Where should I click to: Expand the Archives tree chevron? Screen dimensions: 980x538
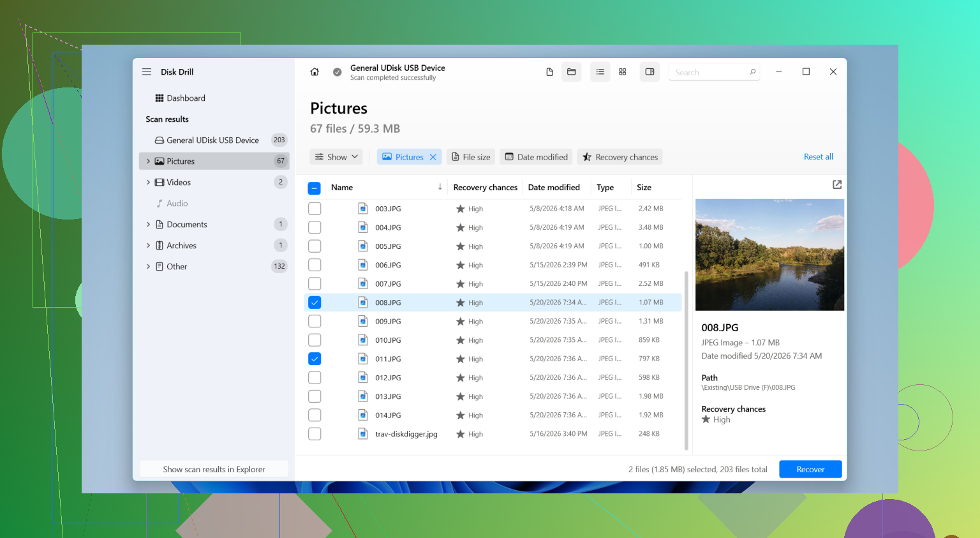[x=148, y=246]
